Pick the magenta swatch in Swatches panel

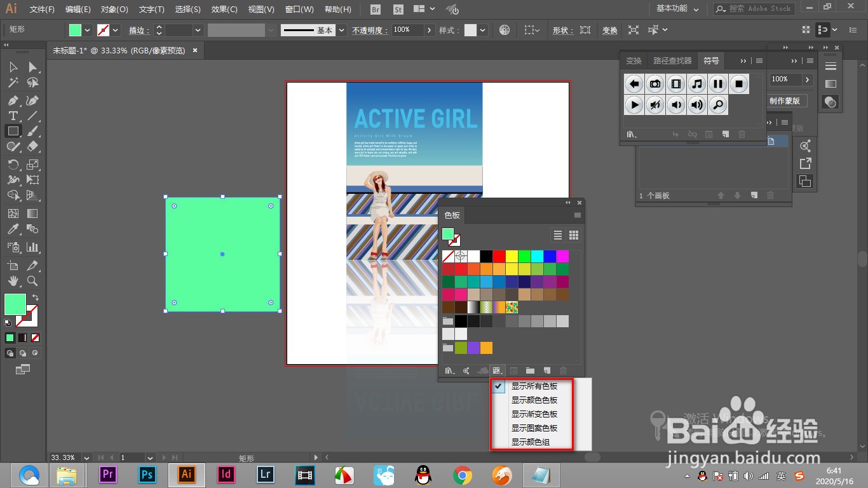(563, 256)
